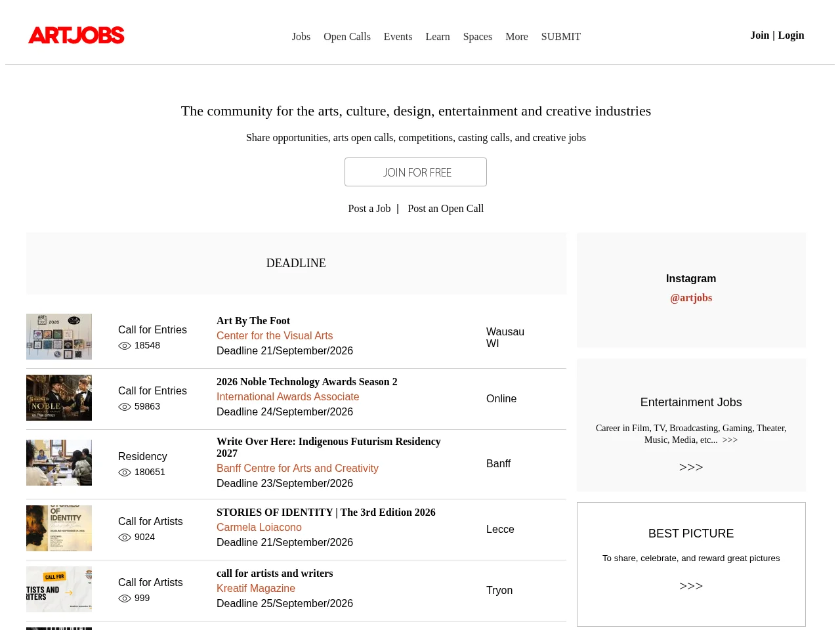Click the Lecce location text

point(500,530)
